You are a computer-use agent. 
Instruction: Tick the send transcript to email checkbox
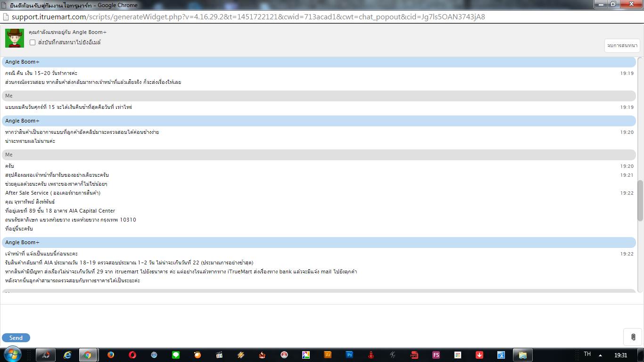pyautogui.click(x=33, y=42)
